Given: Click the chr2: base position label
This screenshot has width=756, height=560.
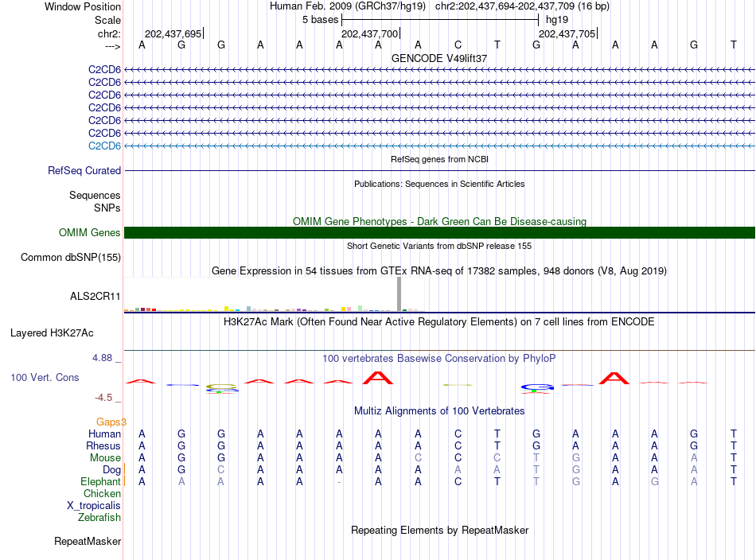Looking at the screenshot, I should [x=109, y=33].
